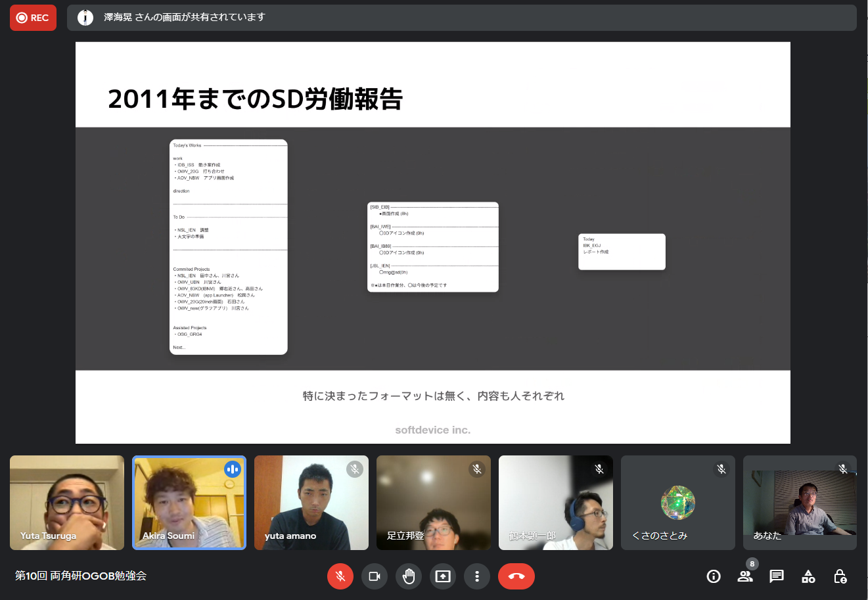Image resolution: width=868 pixels, height=600 pixels.
Task: Click くさのさとみ's avatar tile
Action: [x=678, y=503]
